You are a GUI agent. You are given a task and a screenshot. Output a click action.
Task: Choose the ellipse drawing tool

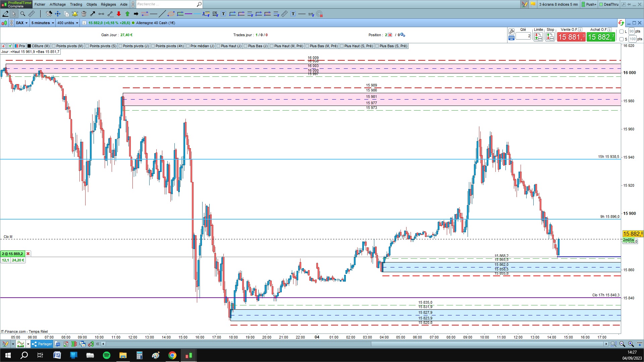pos(171,14)
